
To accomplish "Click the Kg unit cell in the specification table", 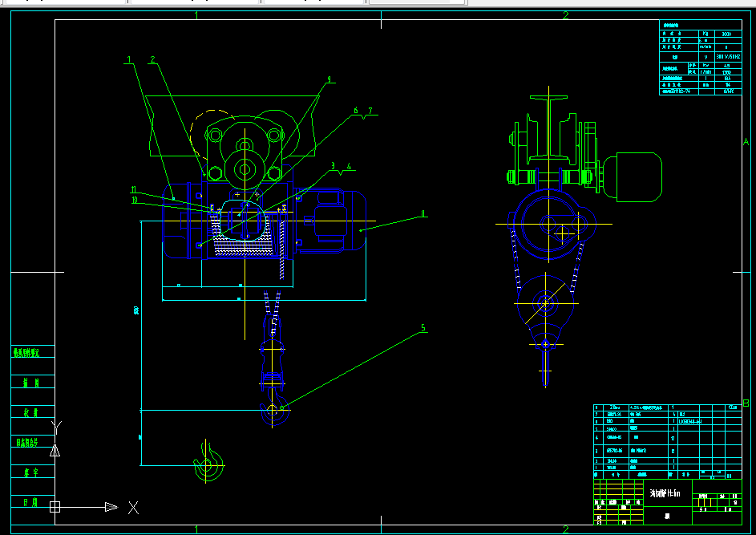I will pyautogui.click(x=705, y=34).
